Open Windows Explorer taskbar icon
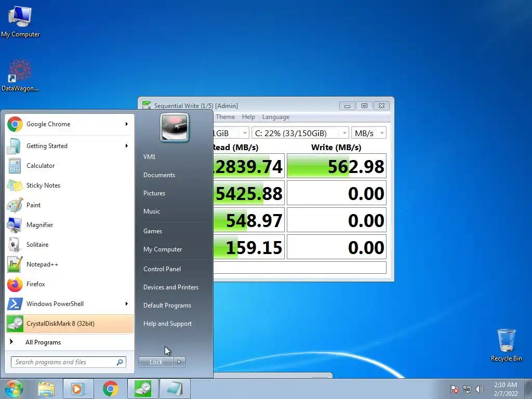Image resolution: width=532 pixels, height=399 pixels. pos(46,389)
